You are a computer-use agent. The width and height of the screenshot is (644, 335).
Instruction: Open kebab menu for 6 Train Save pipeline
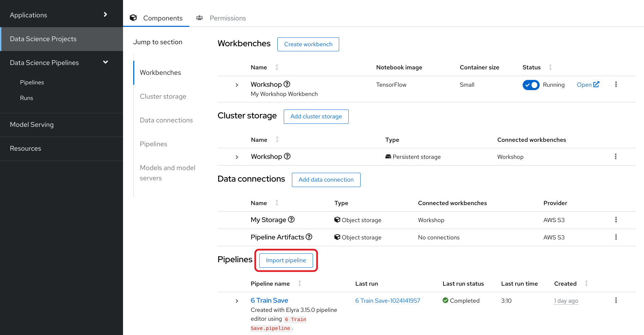point(616,300)
